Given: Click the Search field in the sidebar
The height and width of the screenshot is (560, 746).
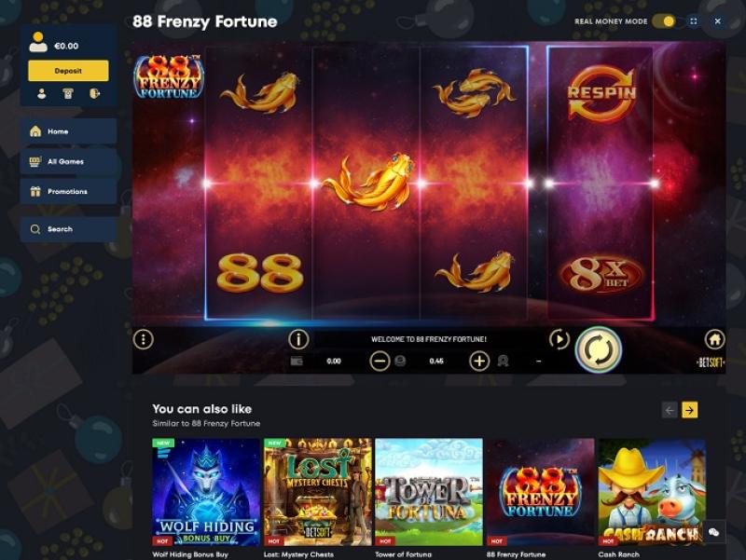Looking at the screenshot, I should pos(68,229).
